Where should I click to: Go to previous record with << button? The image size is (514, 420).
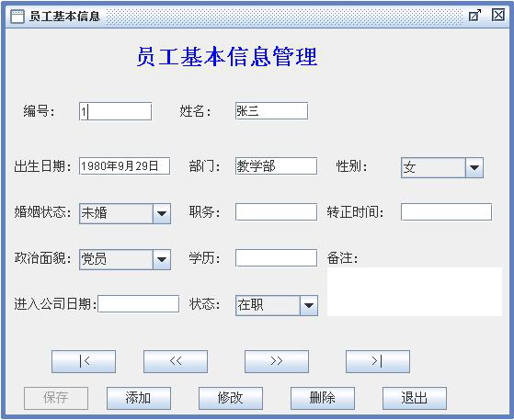[176, 361]
